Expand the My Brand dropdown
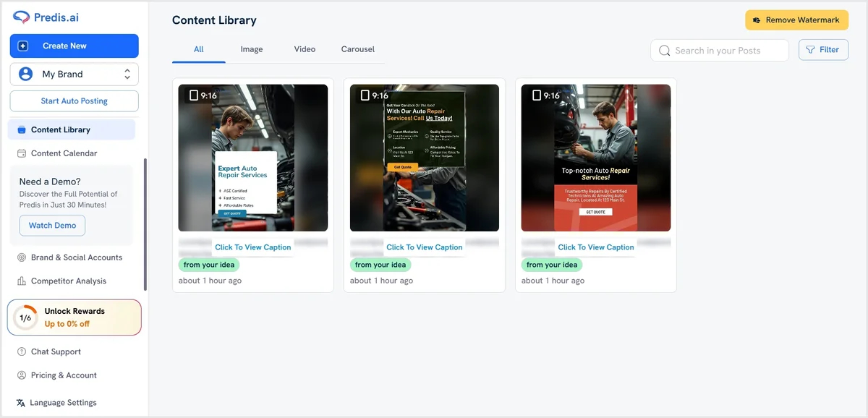868x418 pixels. pos(75,74)
